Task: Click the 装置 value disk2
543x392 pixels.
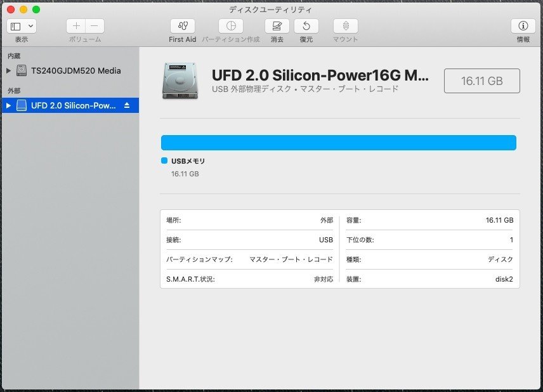Action: [504, 279]
